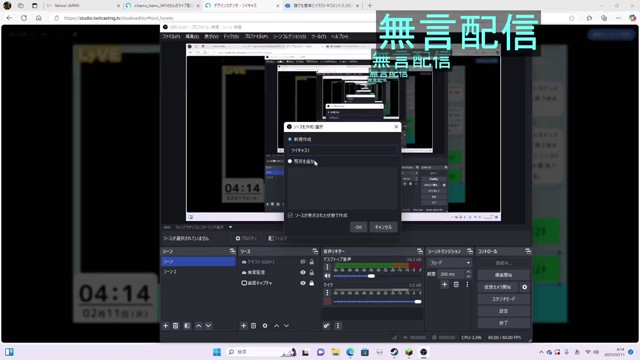Increase the transition duration with stepper arrow
This screenshot has height=360, width=640.
point(468,272)
